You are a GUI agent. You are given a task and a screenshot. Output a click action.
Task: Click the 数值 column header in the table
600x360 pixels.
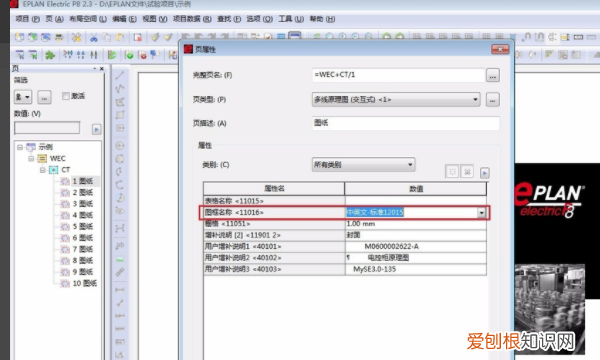pyautogui.click(x=416, y=189)
